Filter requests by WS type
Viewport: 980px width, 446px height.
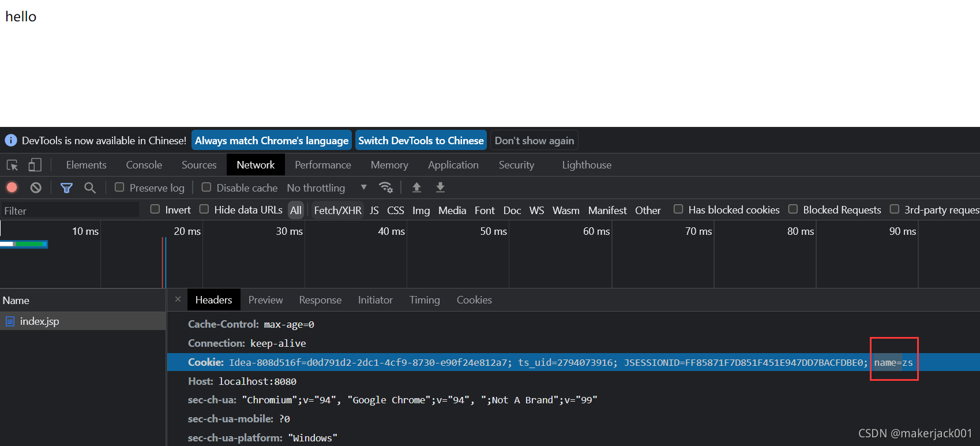click(537, 210)
